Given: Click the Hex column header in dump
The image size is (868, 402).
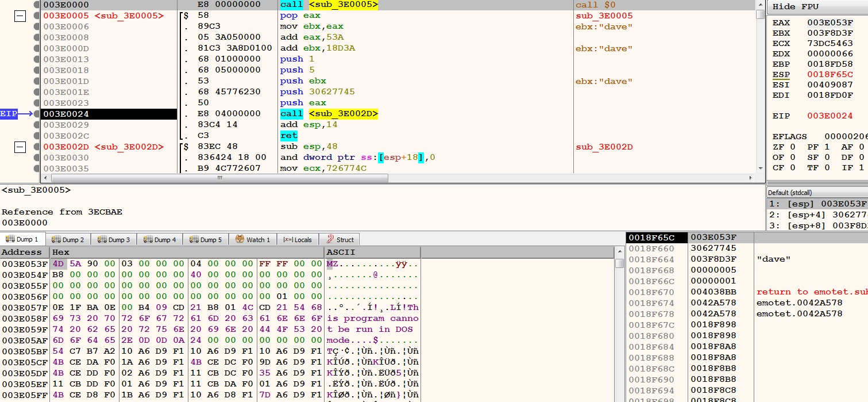Looking at the screenshot, I should [187, 252].
